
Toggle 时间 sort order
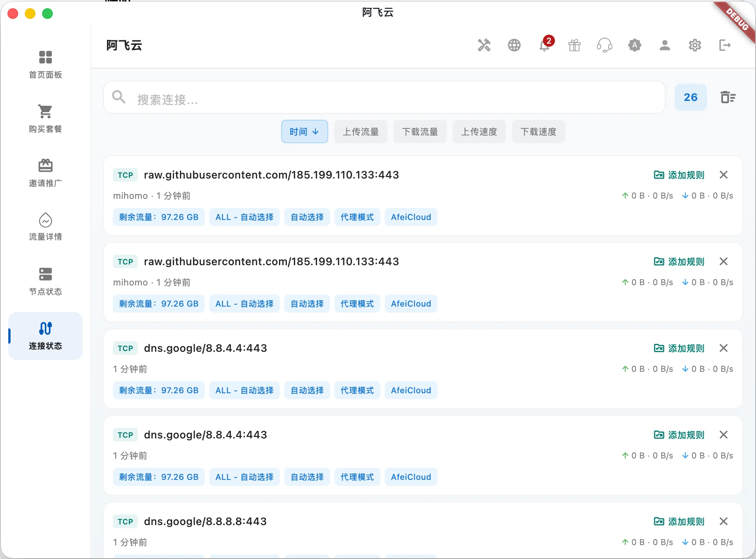coord(305,131)
